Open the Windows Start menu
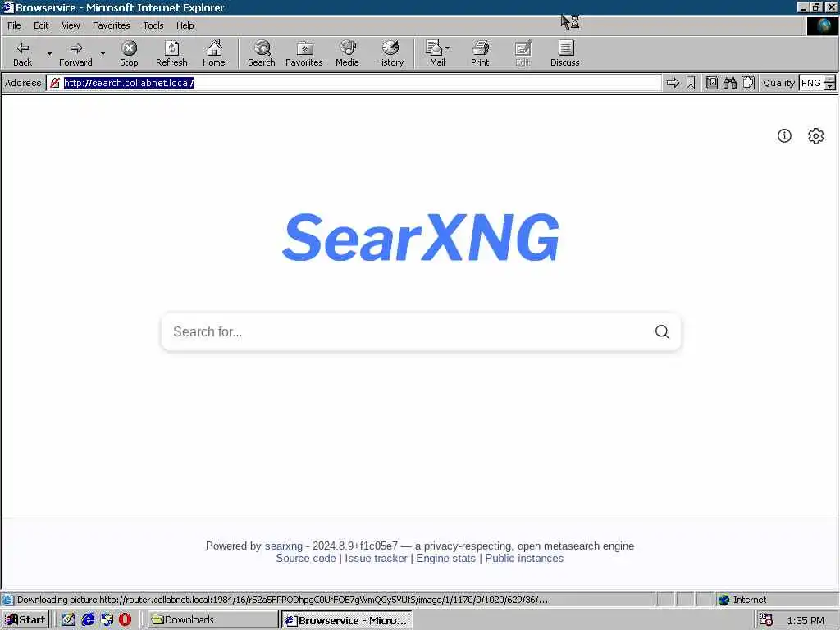Screen dimensions: 840x630 [25, 620]
